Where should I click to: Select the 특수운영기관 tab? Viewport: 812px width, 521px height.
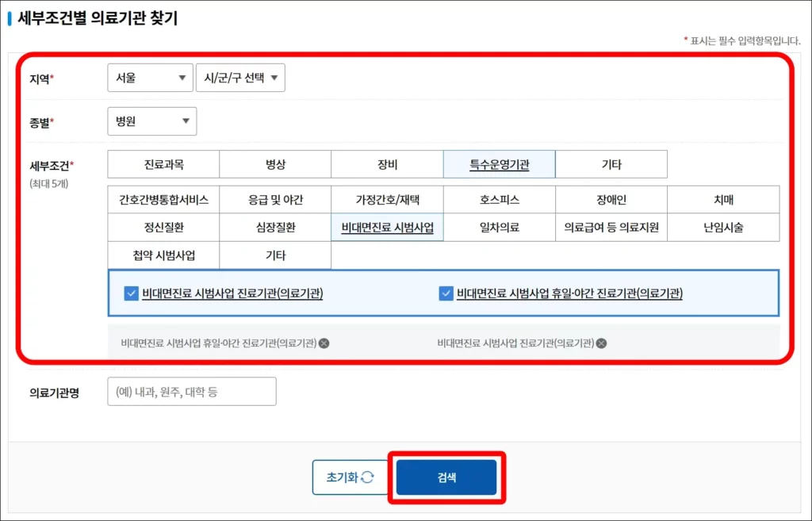click(500, 164)
